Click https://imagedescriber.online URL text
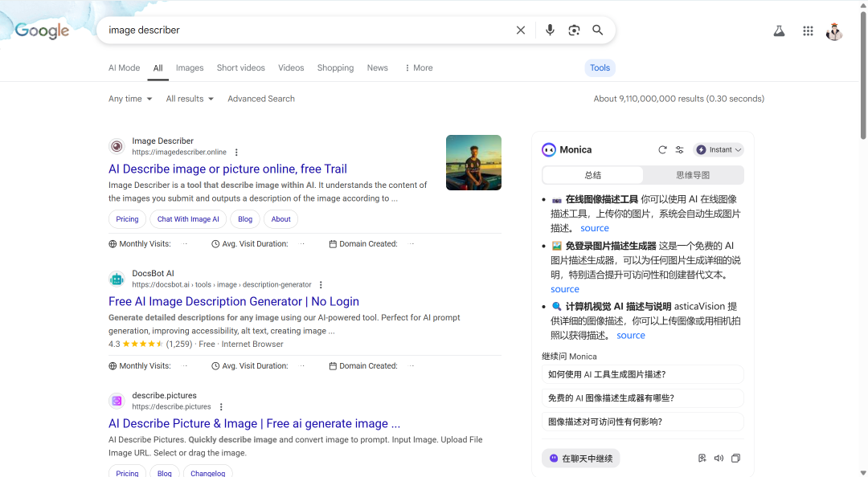 [179, 153]
